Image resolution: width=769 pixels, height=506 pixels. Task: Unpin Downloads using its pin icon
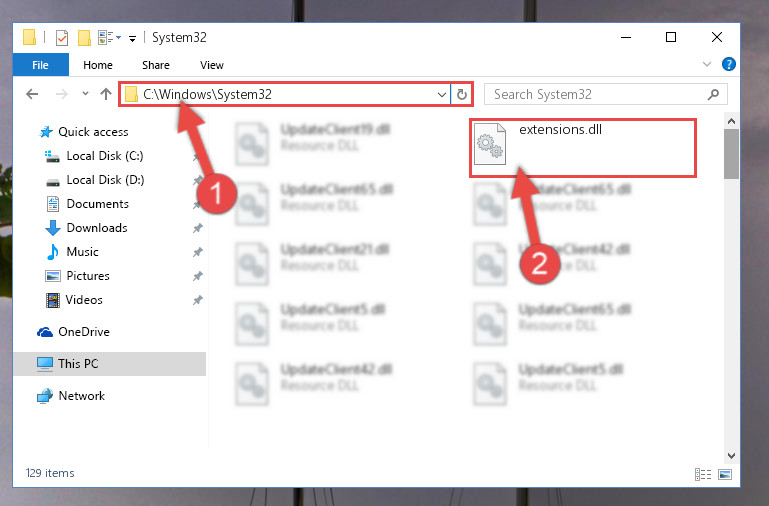(x=198, y=228)
